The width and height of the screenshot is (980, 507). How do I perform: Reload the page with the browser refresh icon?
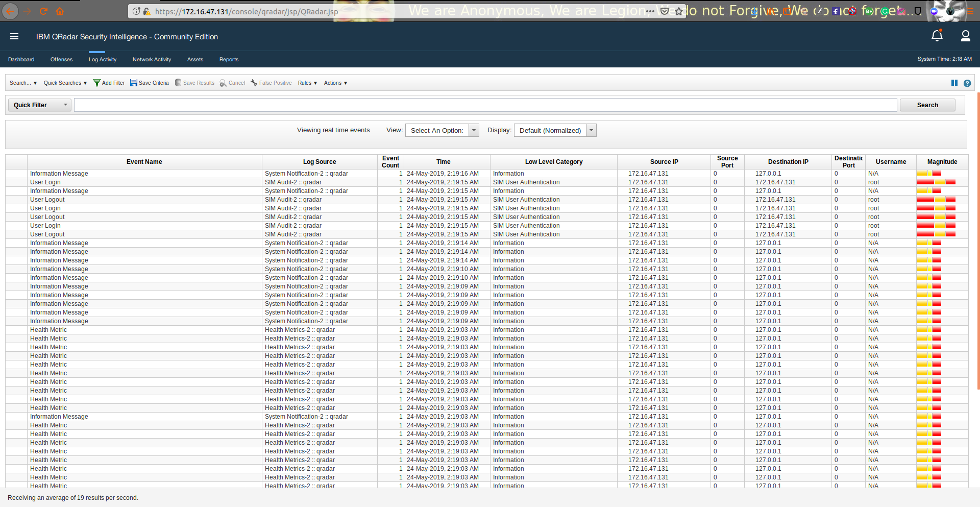coord(43,10)
